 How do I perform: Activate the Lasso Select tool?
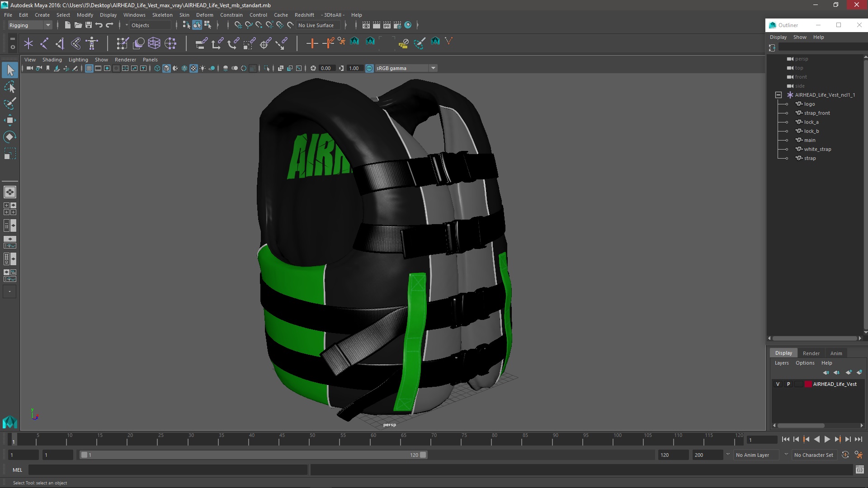(10, 87)
